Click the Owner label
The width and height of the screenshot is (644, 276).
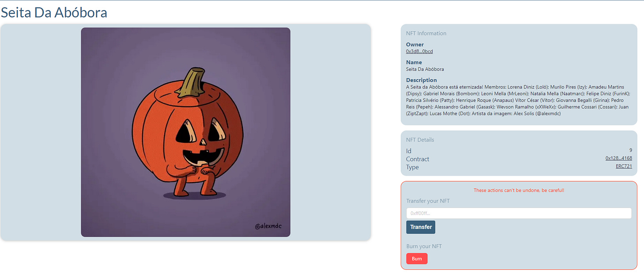click(415, 44)
